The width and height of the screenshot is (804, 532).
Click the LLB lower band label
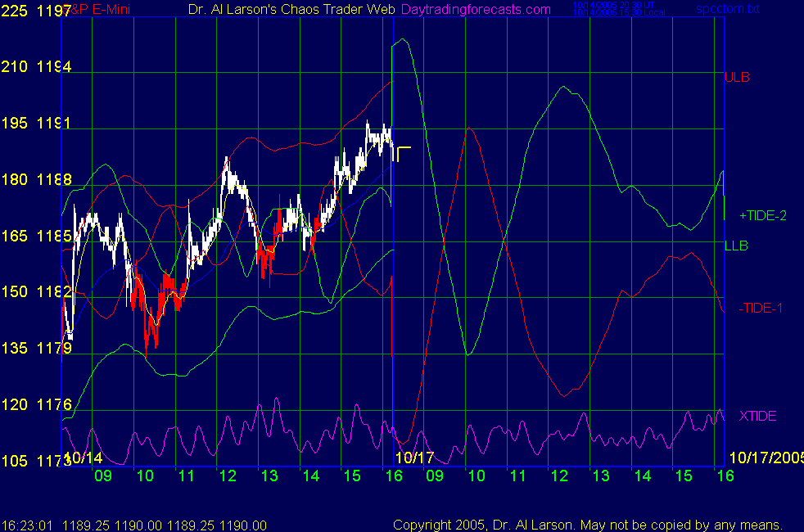736,245
